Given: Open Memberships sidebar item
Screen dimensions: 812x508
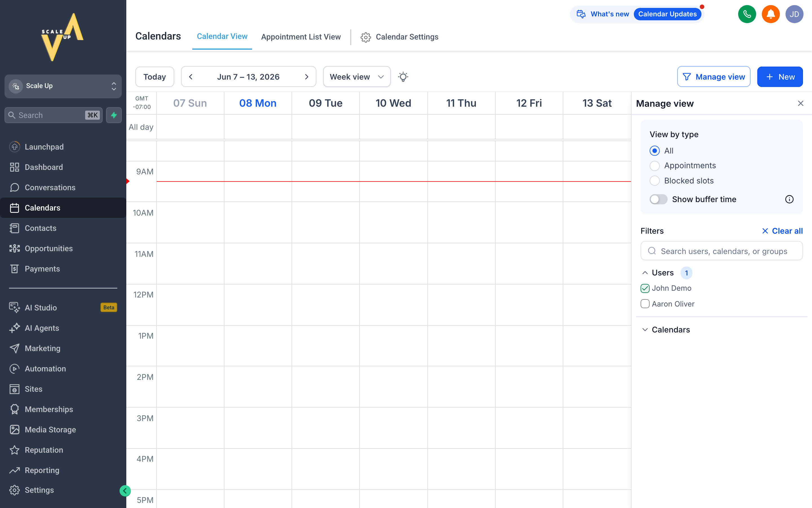Looking at the screenshot, I should click(x=63, y=409).
